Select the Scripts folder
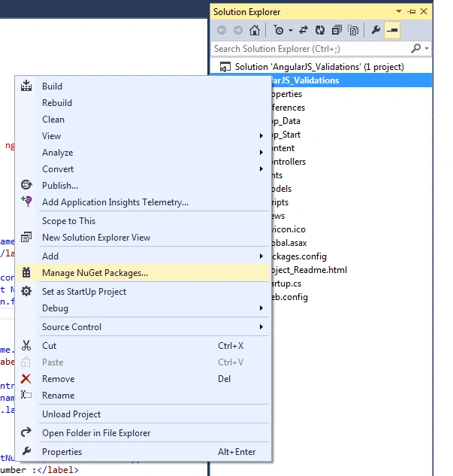The height and width of the screenshot is (476, 453). 280,202
